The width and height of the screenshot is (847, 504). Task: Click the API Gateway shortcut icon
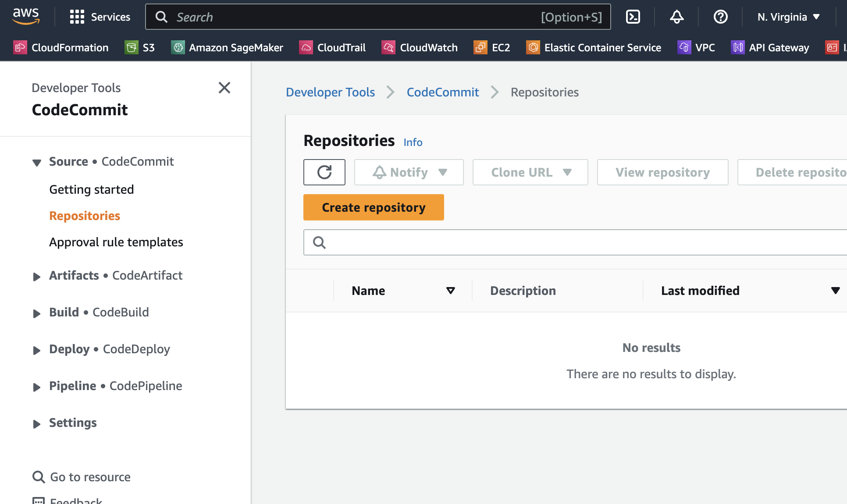[x=738, y=47]
